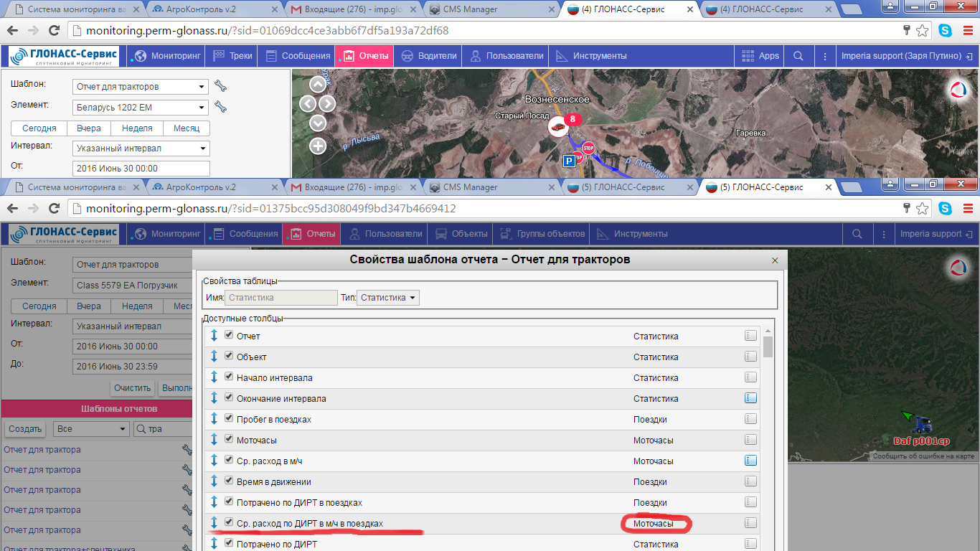Toggle the Пробег в поездках checkbox
The width and height of the screenshot is (980, 551).
point(229,418)
